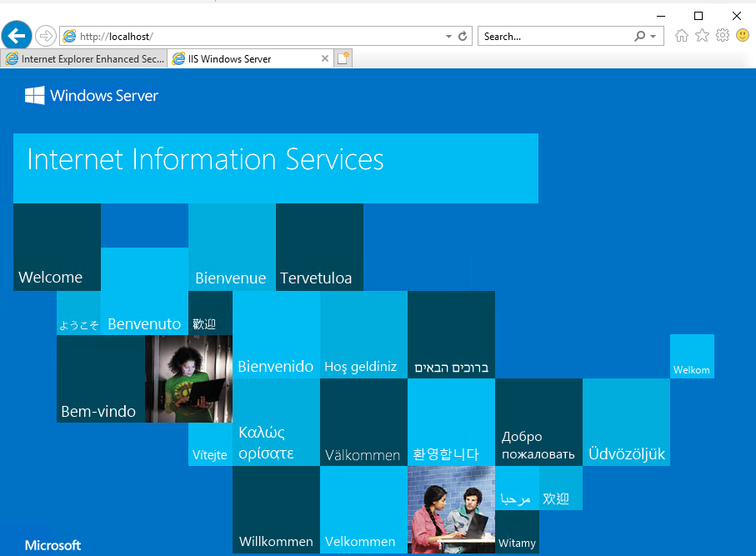
Task: Click the Bem-vindo tile
Action: tap(101, 379)
